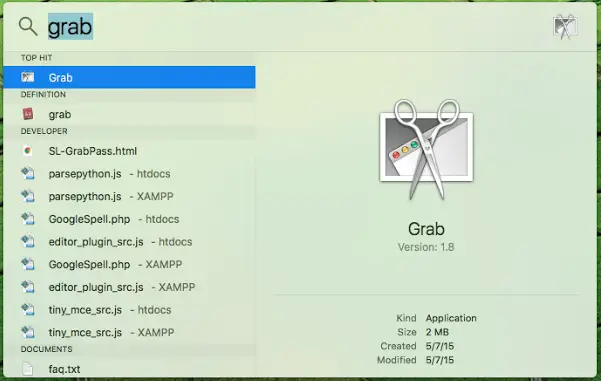
Task: Select tiny_mce_src.js in htdocs
Action: [130, 309]
